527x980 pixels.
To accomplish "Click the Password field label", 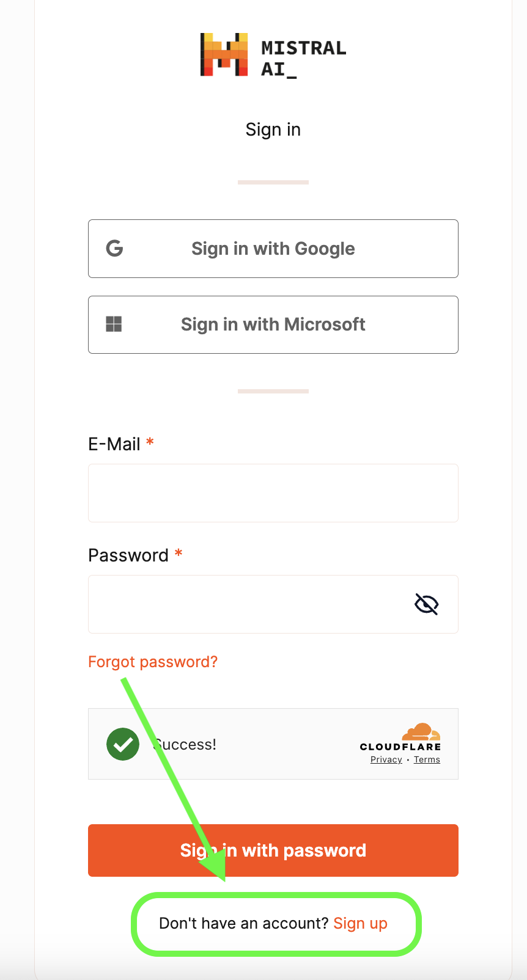I will pos(128,555).
